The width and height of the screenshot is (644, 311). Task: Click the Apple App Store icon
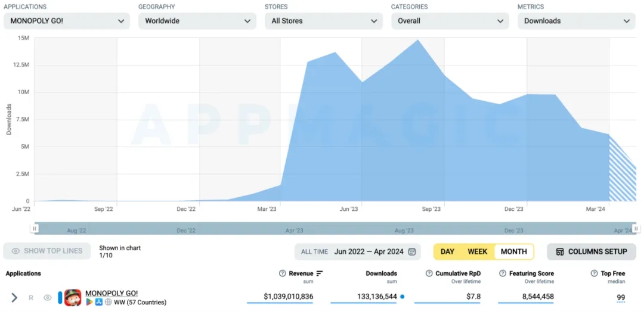coord(98,303)
